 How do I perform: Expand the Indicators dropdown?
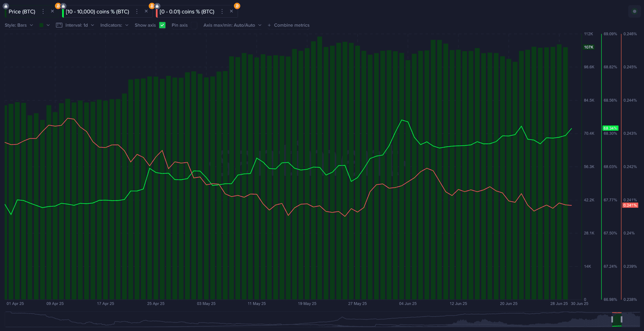coord(114,25)
